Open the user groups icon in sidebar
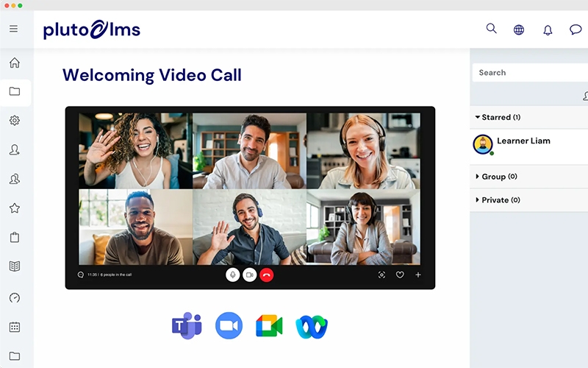Viewport: 588px width, 368px height. (x=15, y=179)
